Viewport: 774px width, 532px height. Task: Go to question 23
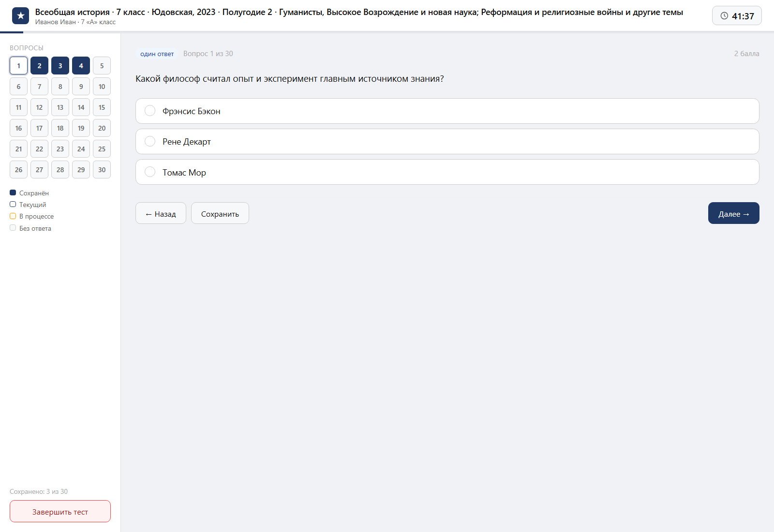click(60, 149)
